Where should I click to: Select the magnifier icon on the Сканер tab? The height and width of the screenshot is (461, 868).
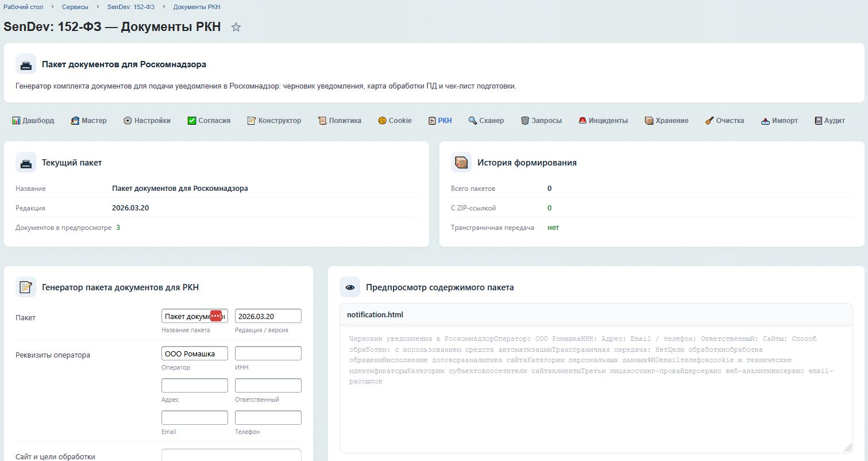click(x=472, y=120)
